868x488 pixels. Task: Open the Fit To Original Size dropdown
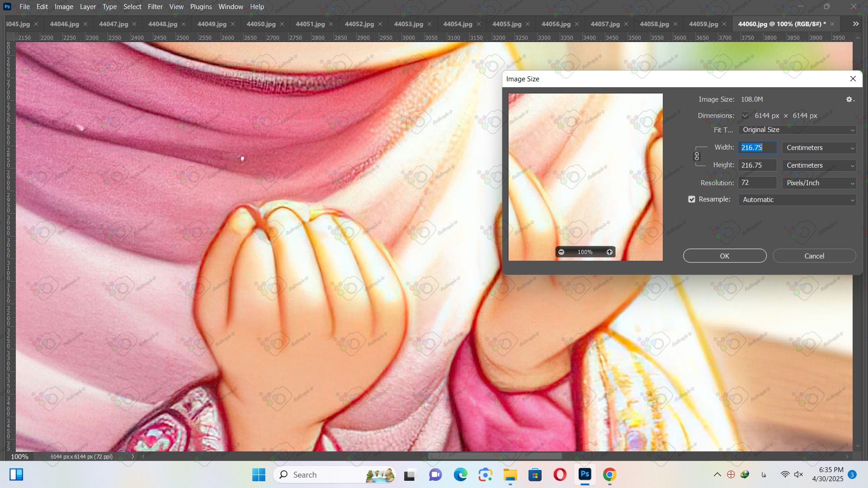pos(797,130)
